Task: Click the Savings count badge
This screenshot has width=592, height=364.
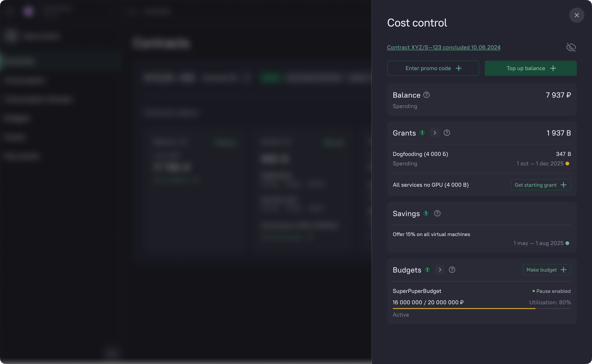Action: 426,214
